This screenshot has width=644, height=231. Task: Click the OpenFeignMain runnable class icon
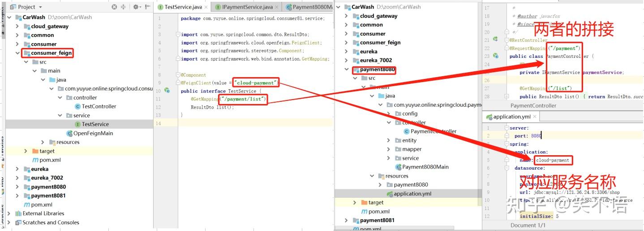pyautogui.click(x=69, y=133)
